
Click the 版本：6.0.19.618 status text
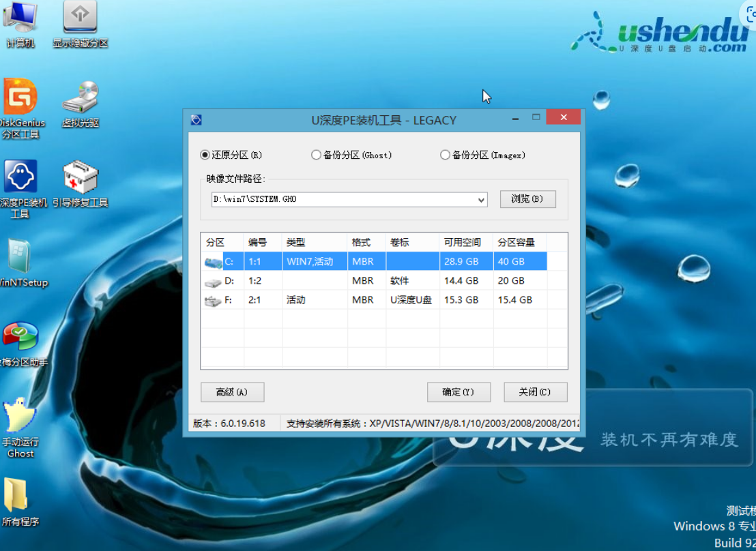(x=229, y=423)
